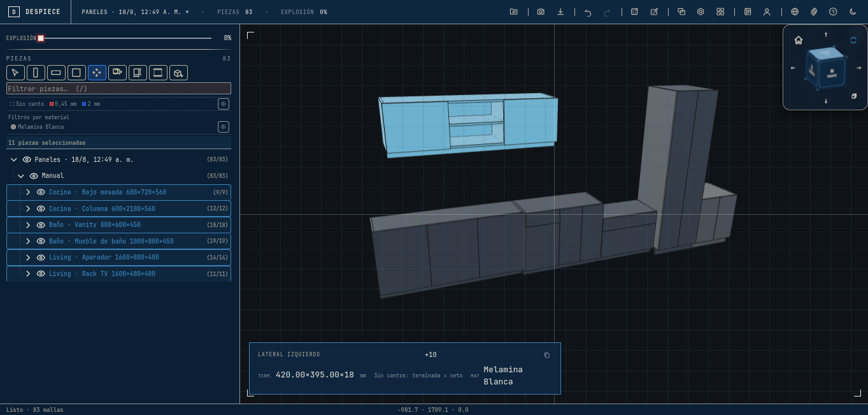This screenshot has height=415, width=868.
Task: Toggle Melamina Blanca material visibility eye
Action: (x=224, y=127)
